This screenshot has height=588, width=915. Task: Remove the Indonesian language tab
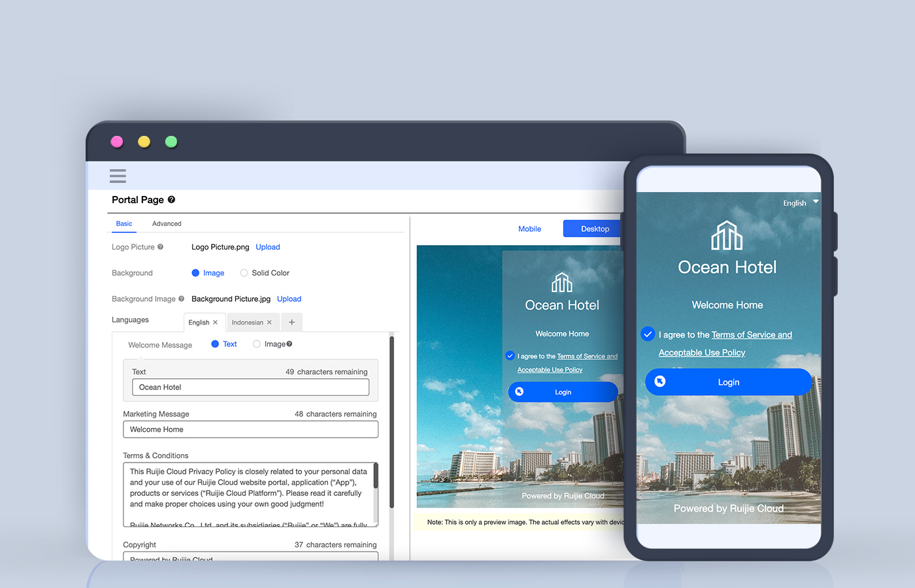(x=269, y=322)
